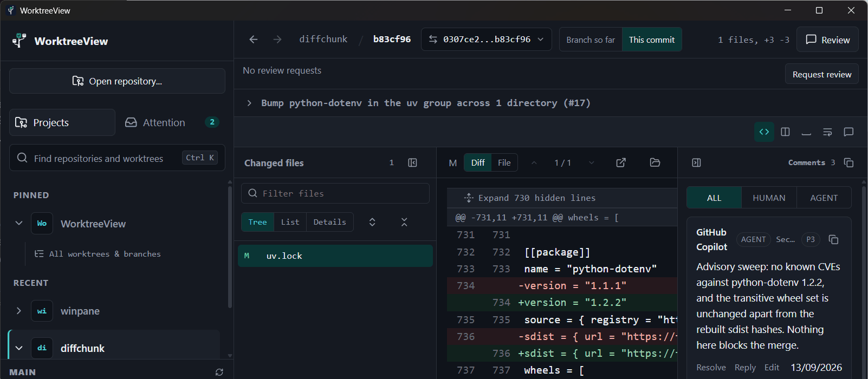This screenshot has width=868, height=379.
Task: Click the refresh icon next to MAIN
Action: (219, 372)
